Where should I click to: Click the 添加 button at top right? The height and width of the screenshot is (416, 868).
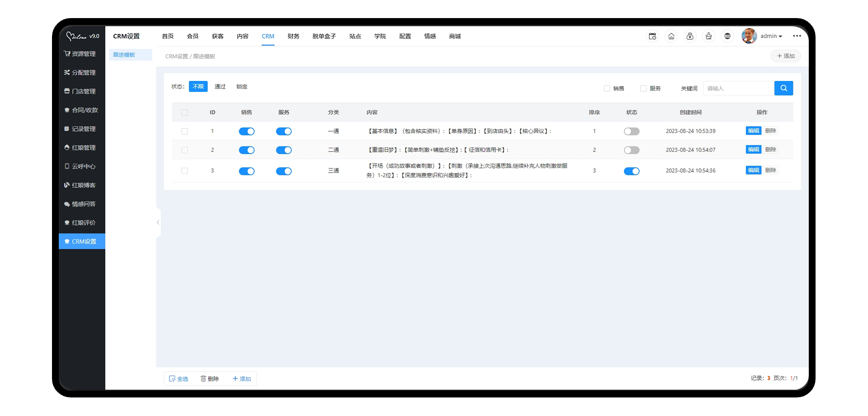click(785, 56)
